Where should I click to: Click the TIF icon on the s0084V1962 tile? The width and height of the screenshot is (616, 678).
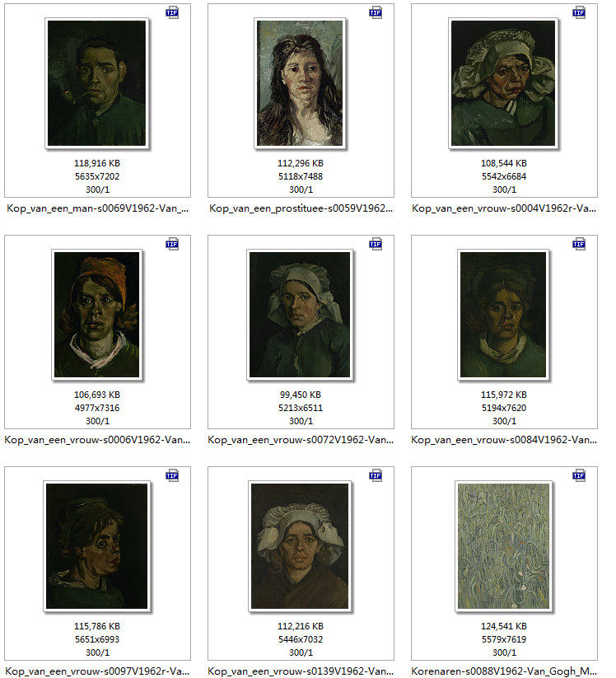click(x=579, y=244)
